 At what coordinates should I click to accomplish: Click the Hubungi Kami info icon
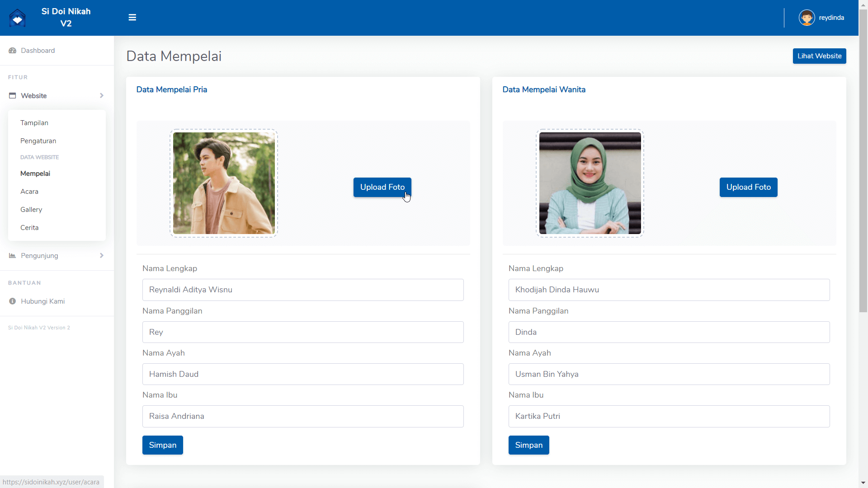pyautogui.click(x=12, y=301)
